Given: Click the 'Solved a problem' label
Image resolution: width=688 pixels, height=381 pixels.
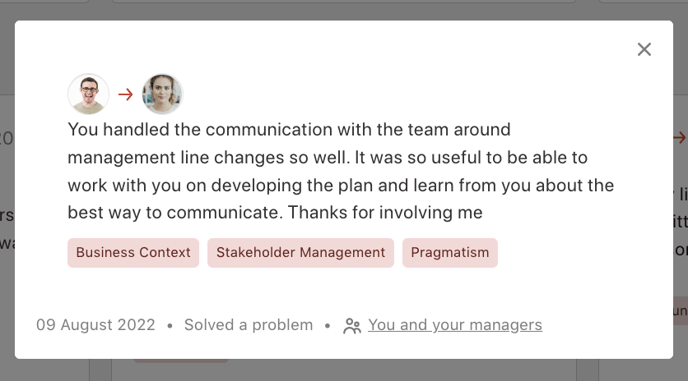Looking at the screenshot, I should (x=248, y=325).
